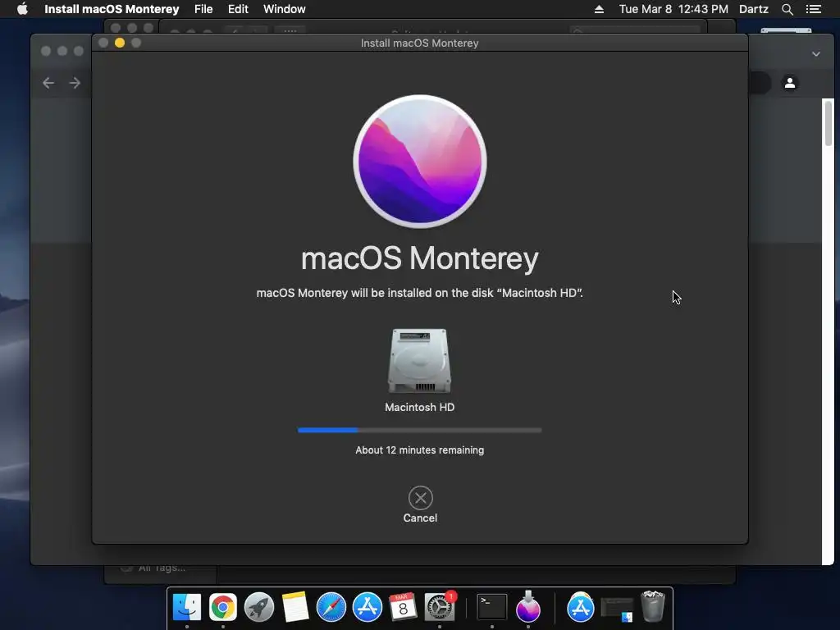The width and height of the screenshot is (840, 630).
Task: Click the scrollbar in the background window
Action: (x=829, y=123)
